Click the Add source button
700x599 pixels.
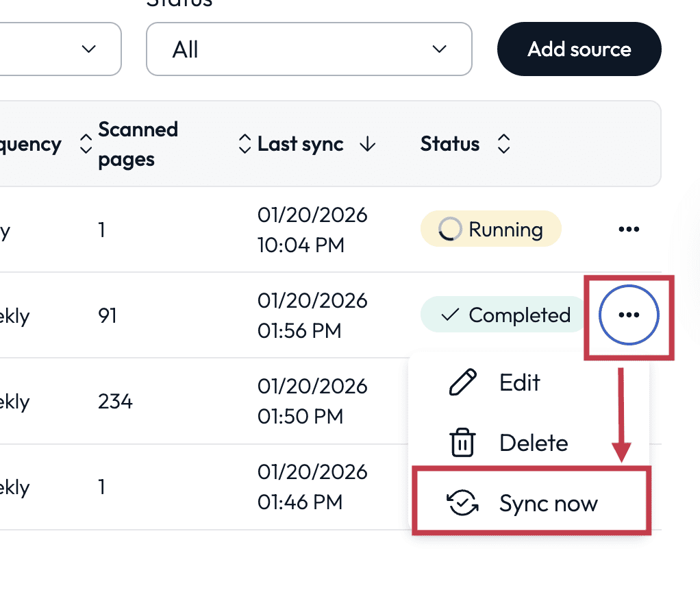pyautogui.click(x=579, y=49)
